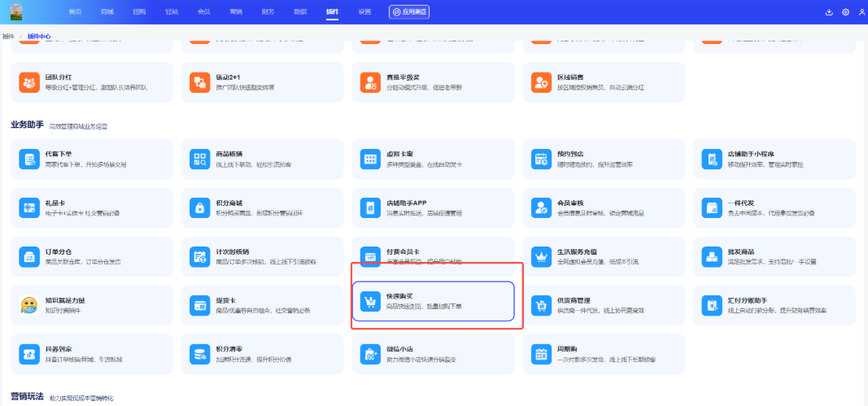Open the 团队分红 orange icon

pos(29,82)
